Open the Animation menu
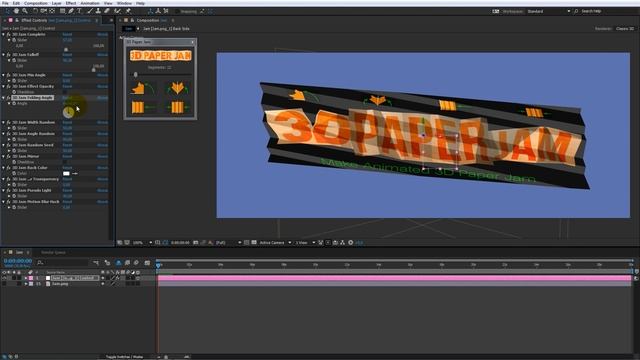This screenshot has height=360, width=640. [x=90, y=3]
